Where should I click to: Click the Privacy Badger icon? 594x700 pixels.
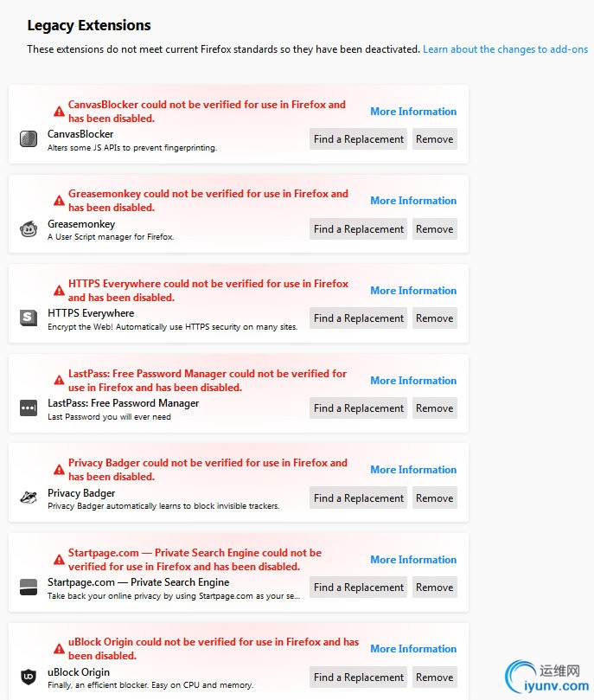pyautogui.click(x=29, y=498)
